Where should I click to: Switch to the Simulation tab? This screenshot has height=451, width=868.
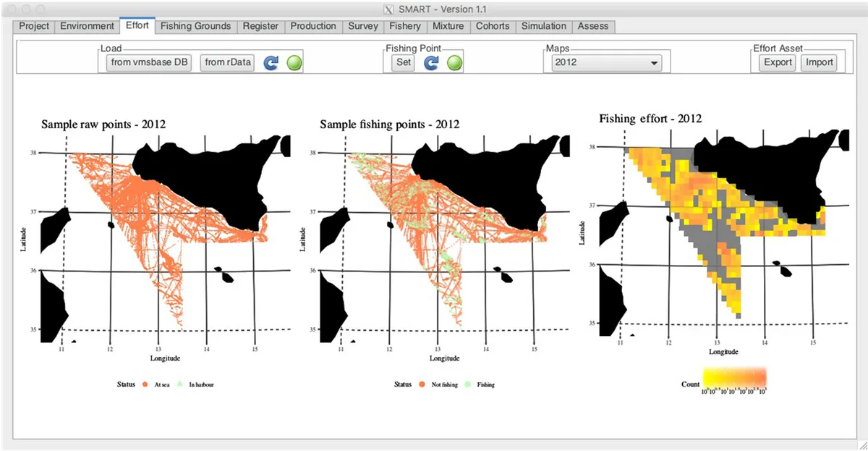(543, 26)
